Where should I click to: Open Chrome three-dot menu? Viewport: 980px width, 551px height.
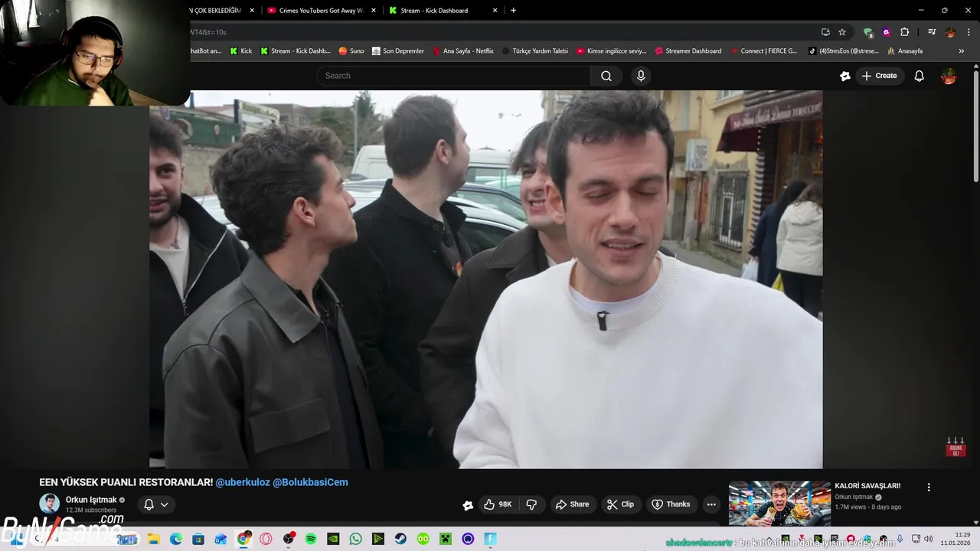(968, 32)
